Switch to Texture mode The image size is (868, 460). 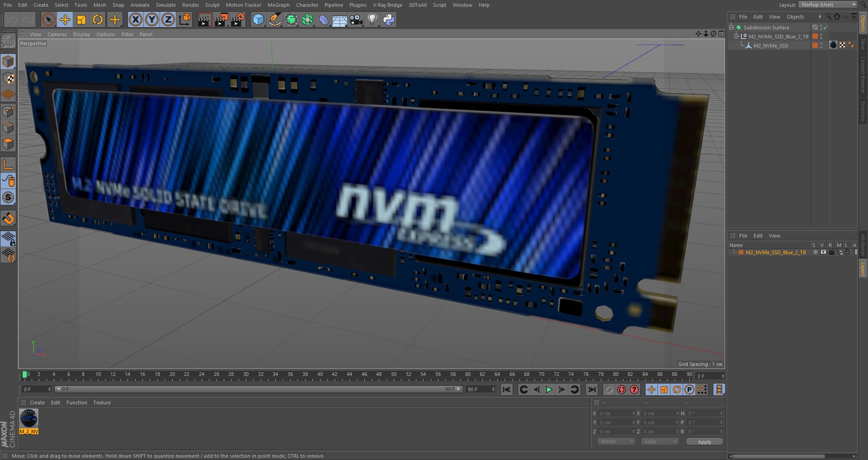tap(8, 78)
